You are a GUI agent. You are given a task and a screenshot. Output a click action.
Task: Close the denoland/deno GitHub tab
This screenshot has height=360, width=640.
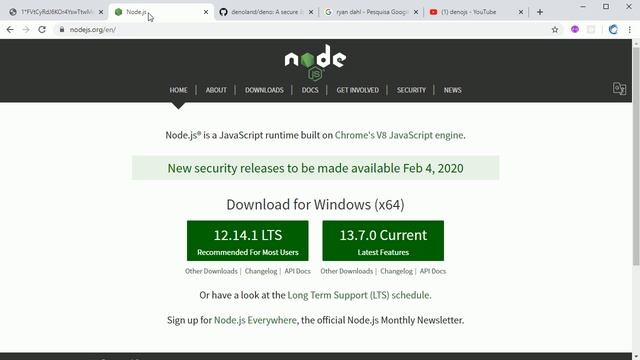311,12
